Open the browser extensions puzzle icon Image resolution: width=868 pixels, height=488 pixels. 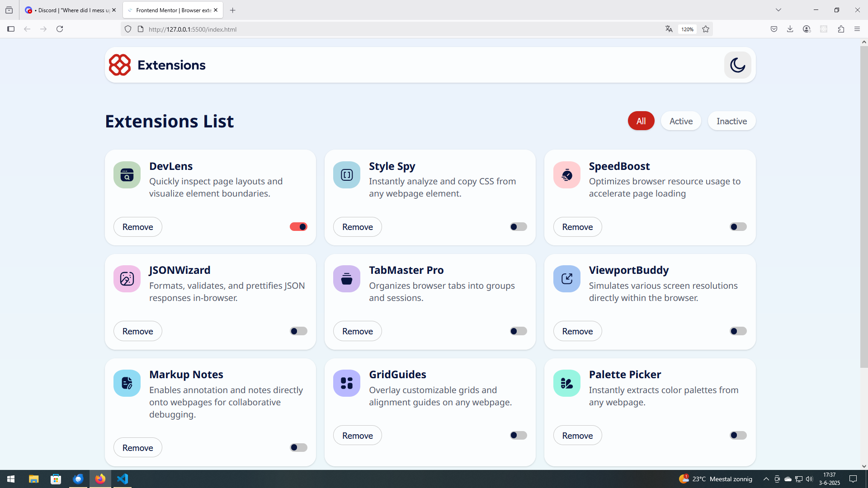(x=841, y=29)
